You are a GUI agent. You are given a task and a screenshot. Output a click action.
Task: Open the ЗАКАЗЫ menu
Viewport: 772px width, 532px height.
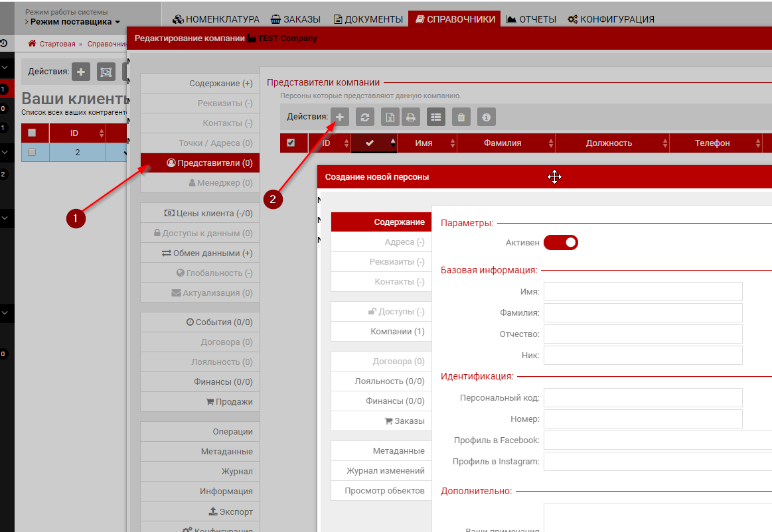click(295, 19)
